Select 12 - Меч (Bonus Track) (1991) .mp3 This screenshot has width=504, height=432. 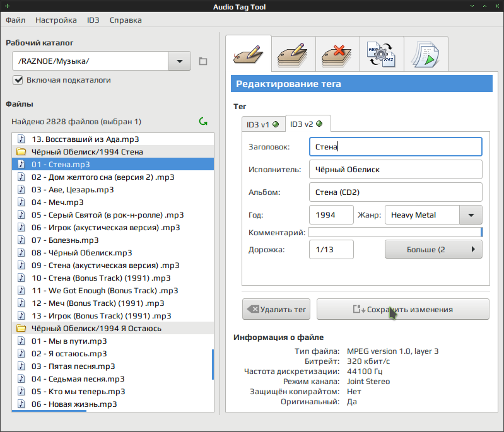pos(113,303)
